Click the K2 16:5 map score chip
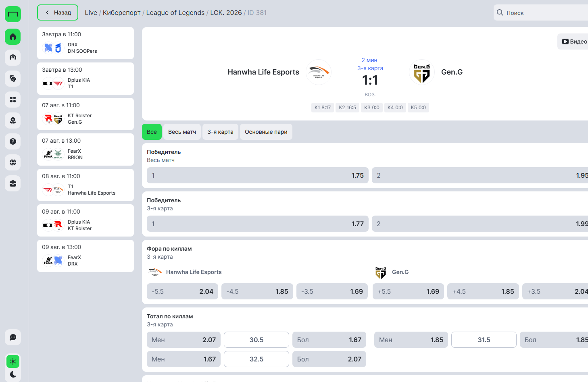Viewport: 588px width, 382px height. click(x=348, y=108)
